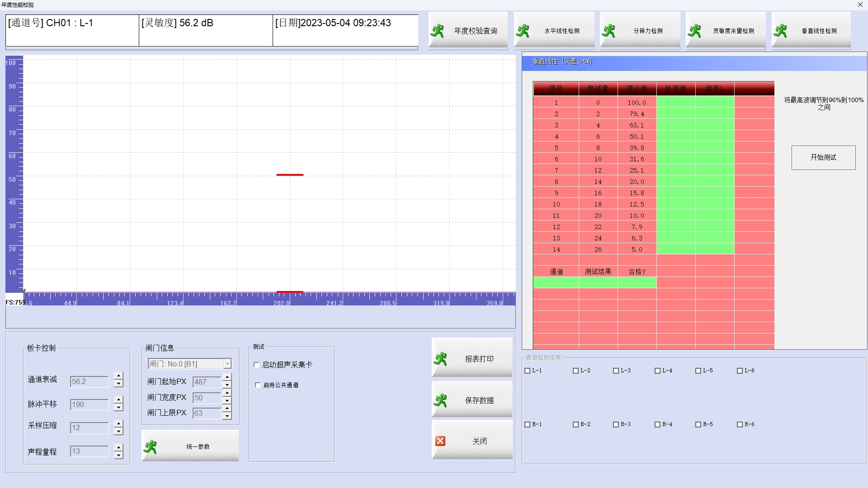
Task: Switch to 水平线性检测 test
Action: [554, 30]
